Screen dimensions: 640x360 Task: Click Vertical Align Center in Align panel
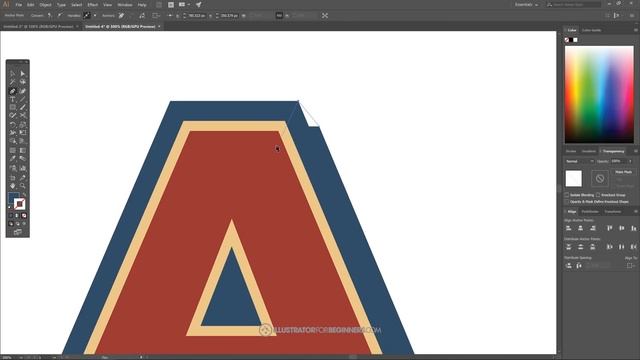click(622, 228)
